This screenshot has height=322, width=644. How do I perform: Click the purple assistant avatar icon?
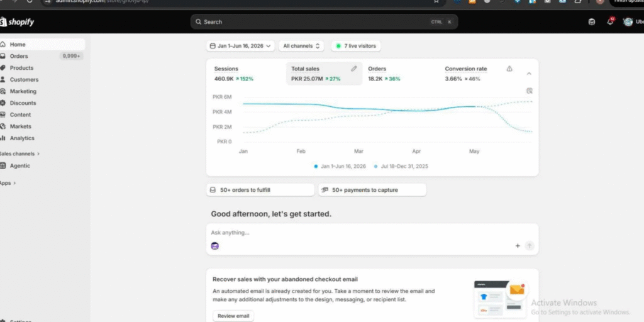(x=215, y=246)
